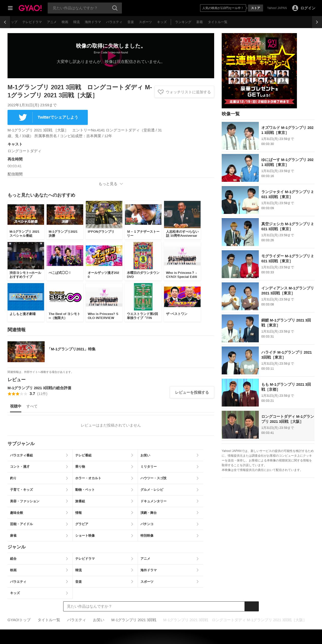Open IPPONグランプリ recommendation card
This screenshot has height=644, width=322.
click(104, 220)
